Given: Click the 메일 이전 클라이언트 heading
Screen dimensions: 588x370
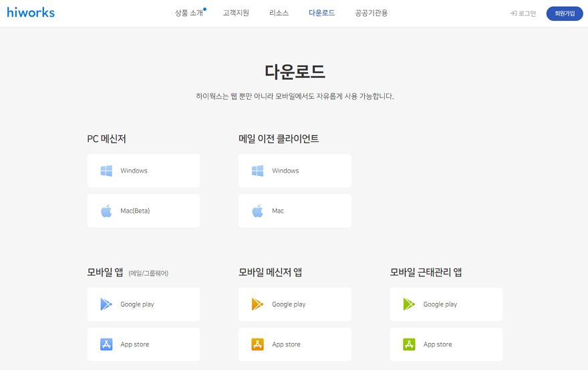Looking at the screenshot, I should pos(279,138).
